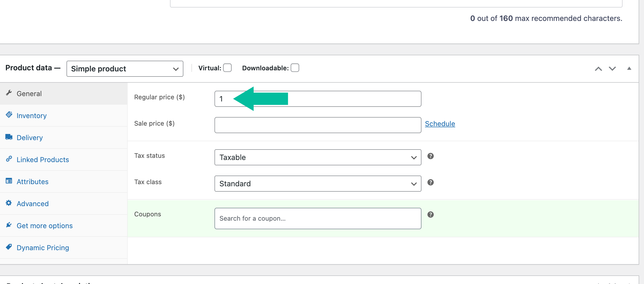
Task: Focus the Sale price input field
Action: tap(318, 125)
